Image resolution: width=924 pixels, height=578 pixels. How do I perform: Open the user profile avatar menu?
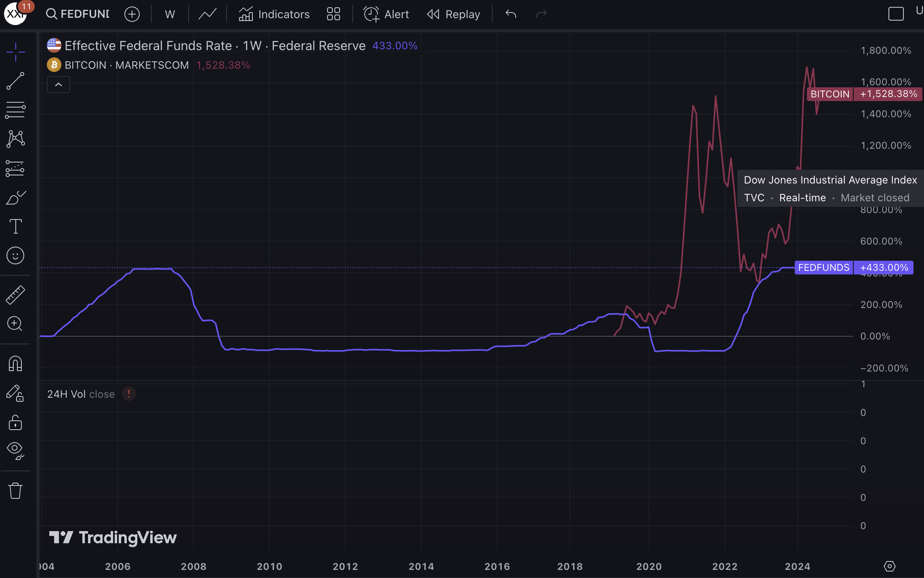tap(15, 14)
